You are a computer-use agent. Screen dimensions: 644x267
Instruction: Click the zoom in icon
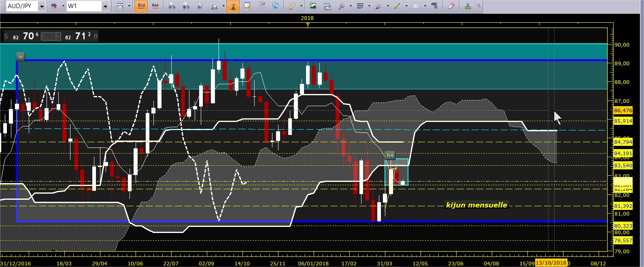pos(172,6)
